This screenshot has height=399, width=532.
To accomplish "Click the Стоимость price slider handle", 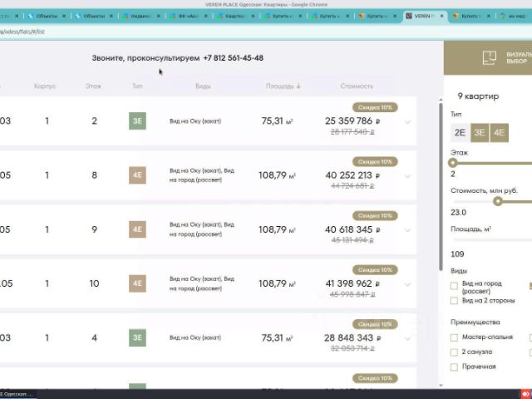I will click(498, 201).
